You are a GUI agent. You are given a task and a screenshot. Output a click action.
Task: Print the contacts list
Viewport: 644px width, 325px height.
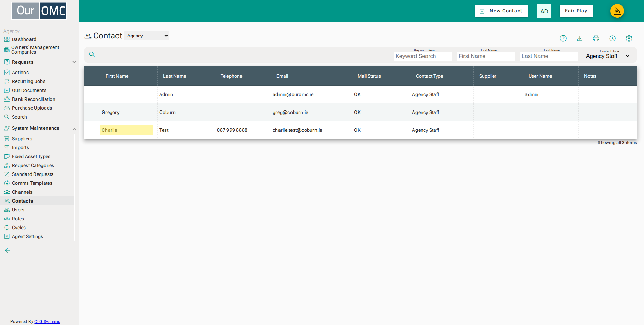coord(596,38)
